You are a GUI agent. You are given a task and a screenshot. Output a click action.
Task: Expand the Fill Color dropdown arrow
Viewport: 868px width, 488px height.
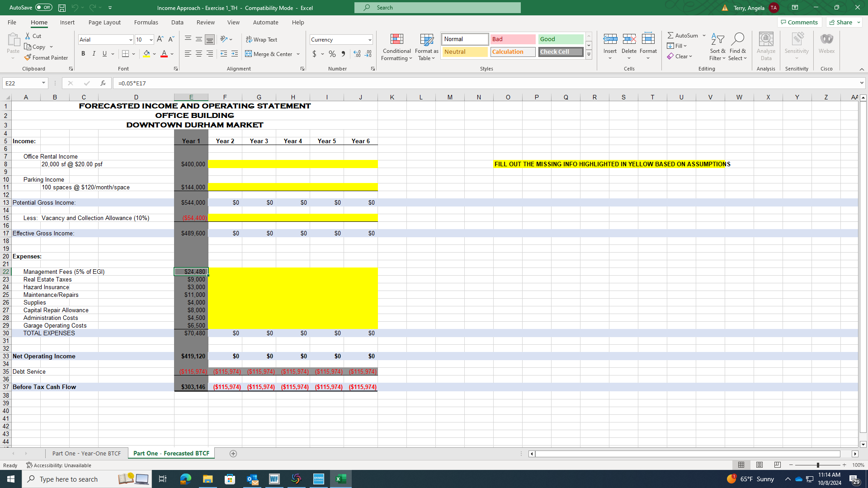point(154,54)
